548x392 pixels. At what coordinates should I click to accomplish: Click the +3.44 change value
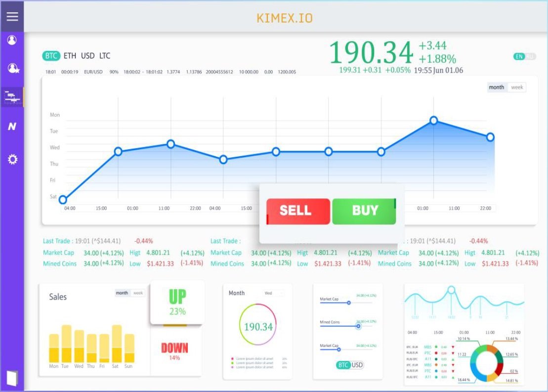coord(433,46)
